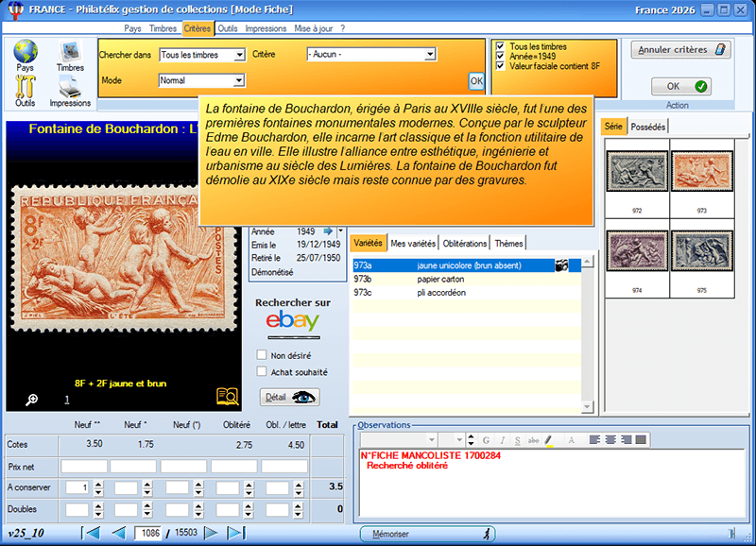Switch to the Mes variétés tab
This screenshot has width=756, height=546.
(413, 244)
